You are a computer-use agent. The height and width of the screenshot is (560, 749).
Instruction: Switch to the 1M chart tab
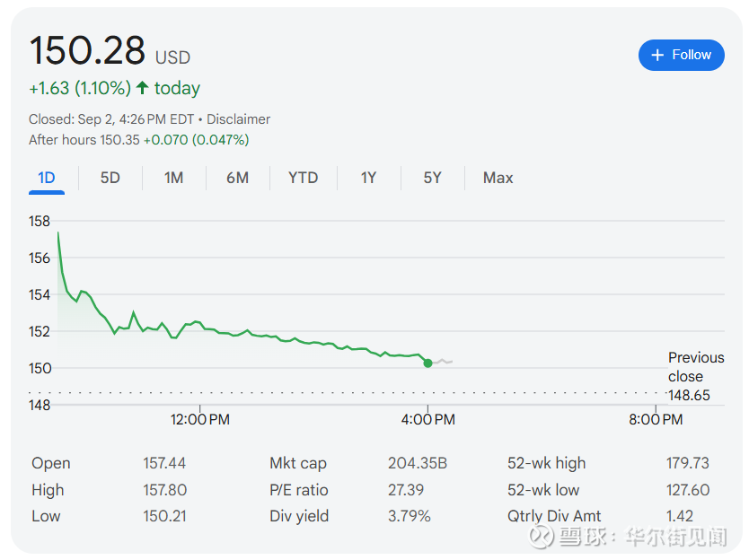click(x=173, y=178)
